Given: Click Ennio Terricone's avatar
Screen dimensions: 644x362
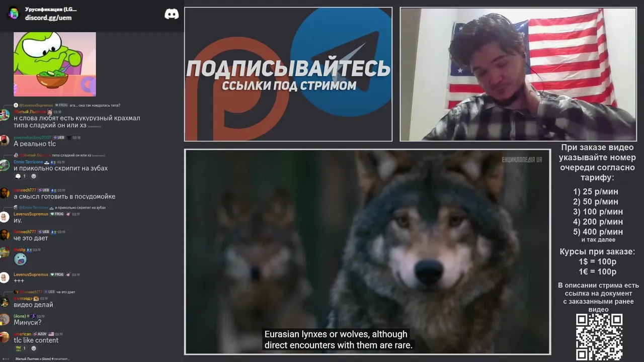Looking at the screenshot, I should click(x=5, y=165).
